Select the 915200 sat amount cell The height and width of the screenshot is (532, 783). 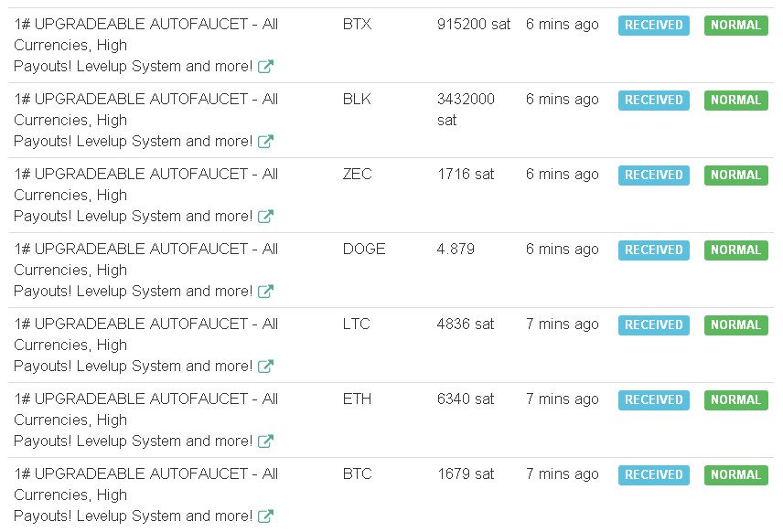pyautogui.click(x=474, y=25)
